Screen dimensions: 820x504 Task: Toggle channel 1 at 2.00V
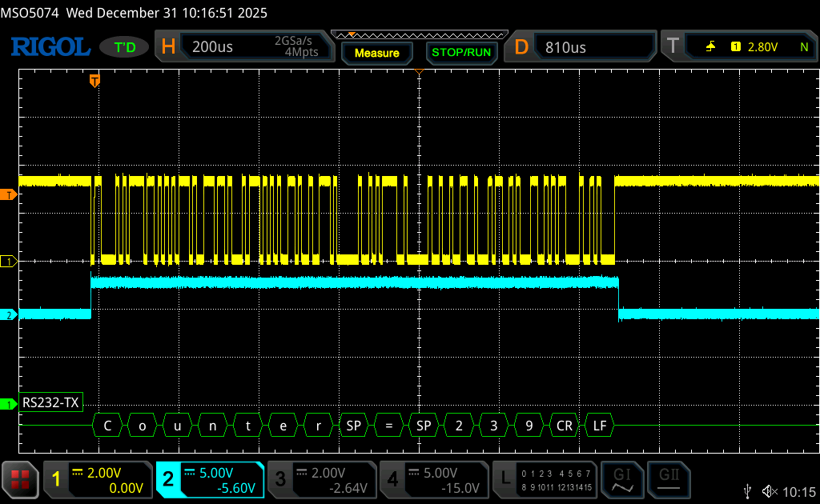pyautogui.click(x=98, y=479)
